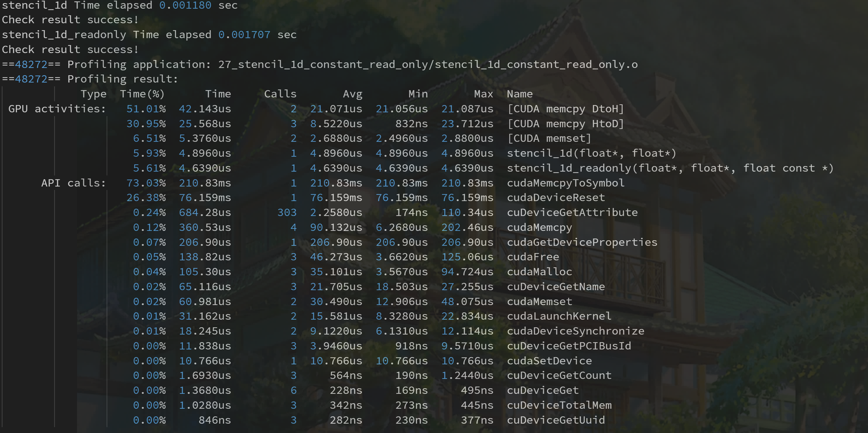The image size is (868, 433).
Task: Click the 'Name' column header
Action: tap(520, 94)
